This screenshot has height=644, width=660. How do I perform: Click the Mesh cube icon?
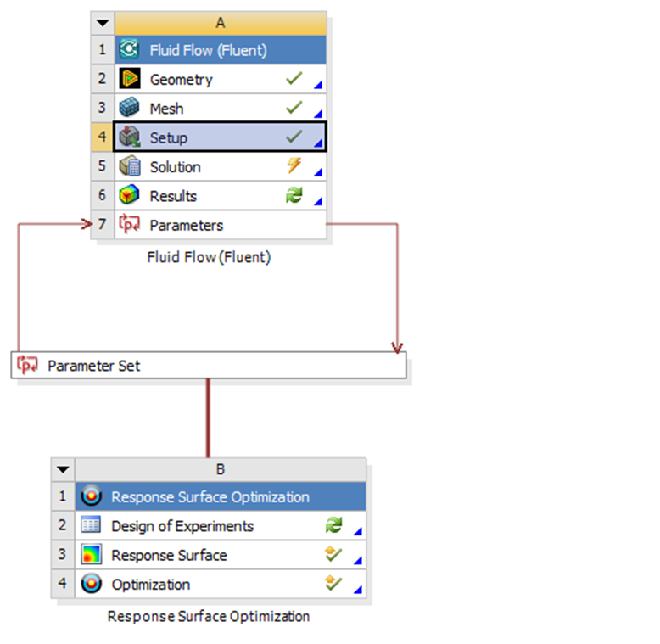tap(129, 108)
